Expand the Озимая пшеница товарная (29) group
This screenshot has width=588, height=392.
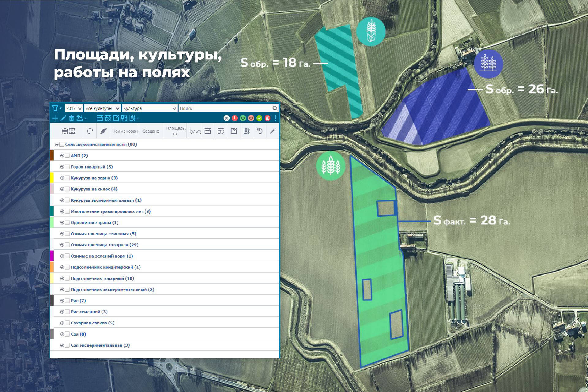tap(62, 245)
